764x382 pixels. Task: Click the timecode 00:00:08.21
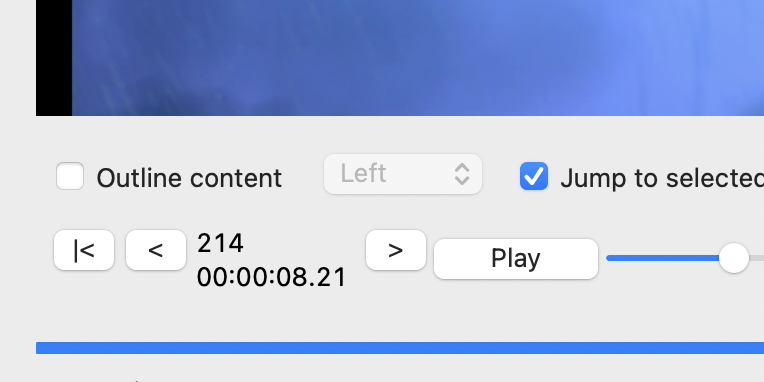271,277
